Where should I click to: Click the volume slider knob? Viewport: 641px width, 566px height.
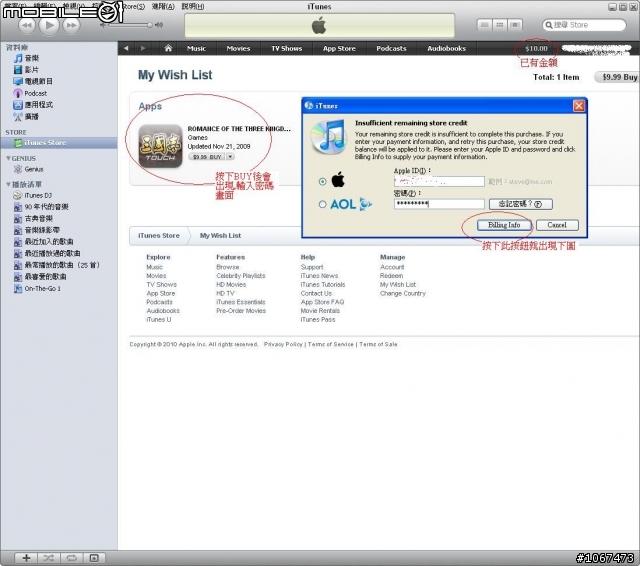tap(150, 25)
